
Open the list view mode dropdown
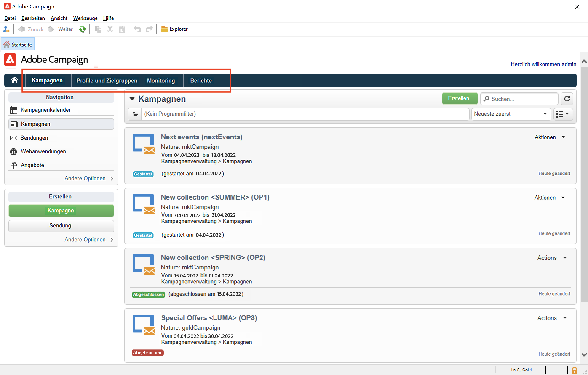(563, 114)
